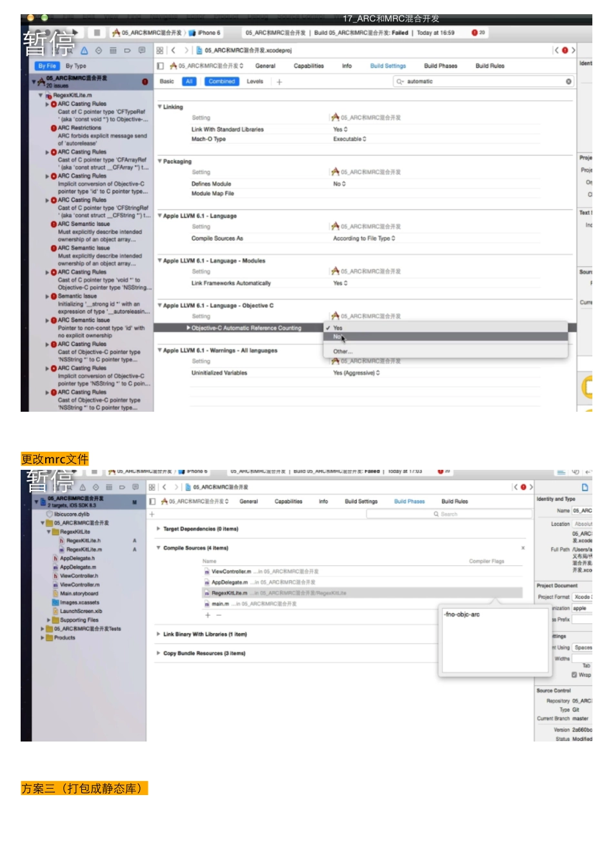Open the Mach-O Type Executable dropdown

[349, 139]
